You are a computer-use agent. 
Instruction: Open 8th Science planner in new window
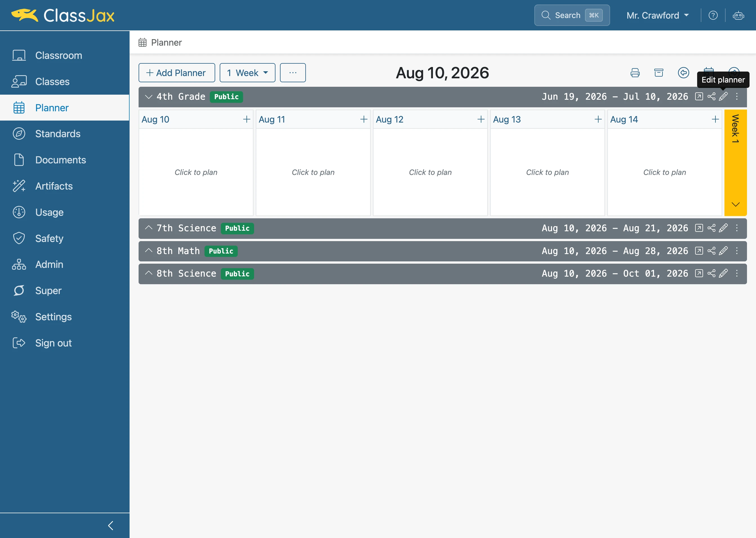pyautogui.click(x=699, y=273)
